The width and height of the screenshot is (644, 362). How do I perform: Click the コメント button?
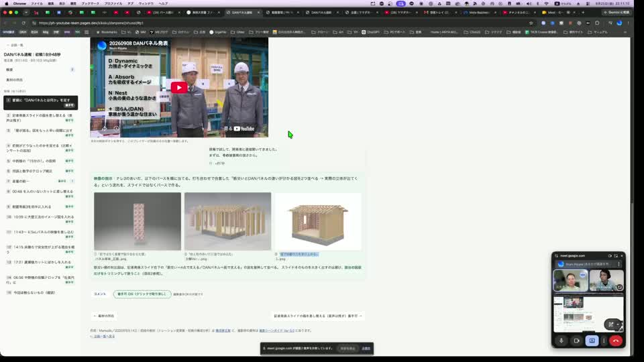click(x=100, y=294)
